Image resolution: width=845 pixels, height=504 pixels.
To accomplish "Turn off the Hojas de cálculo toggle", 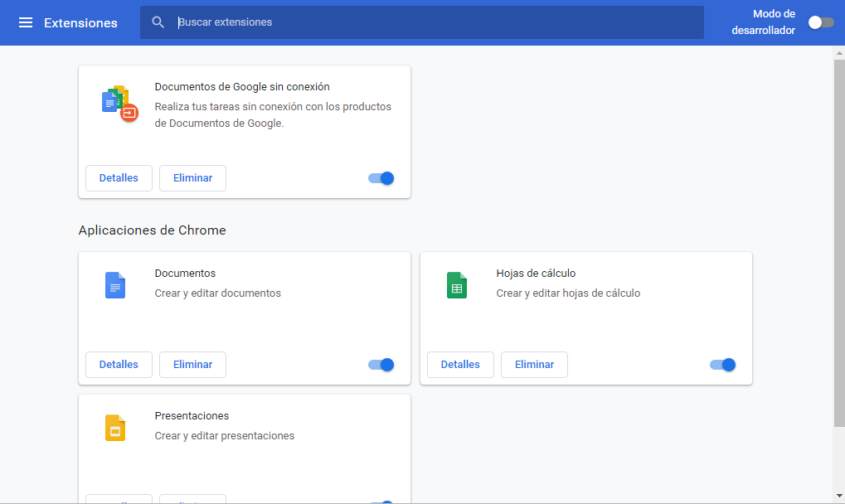I will tap(722, 365).
